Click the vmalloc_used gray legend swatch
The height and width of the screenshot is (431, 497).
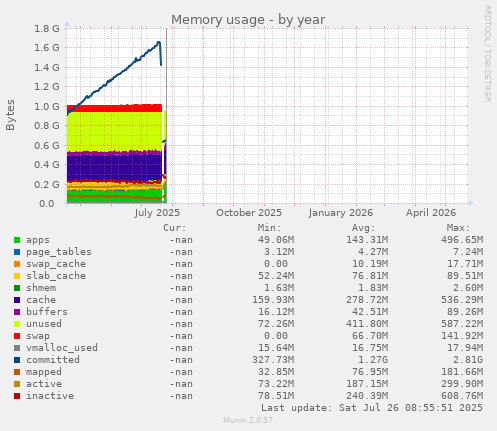pyautogui.click(x=17, y=348)
